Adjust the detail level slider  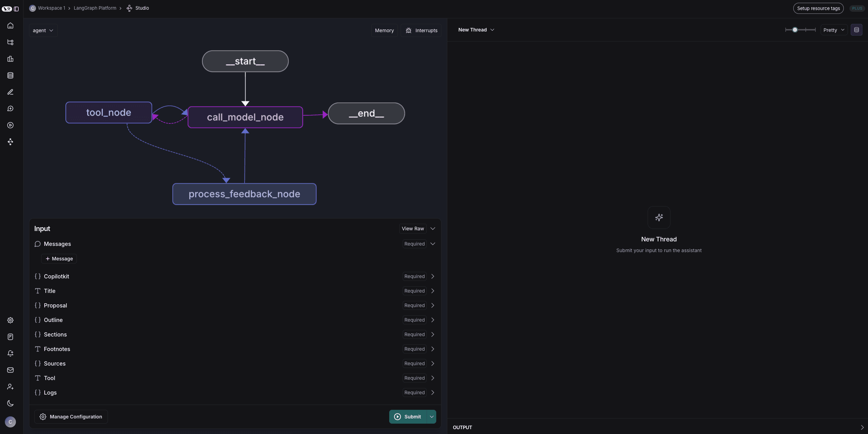tap(795, 30)
